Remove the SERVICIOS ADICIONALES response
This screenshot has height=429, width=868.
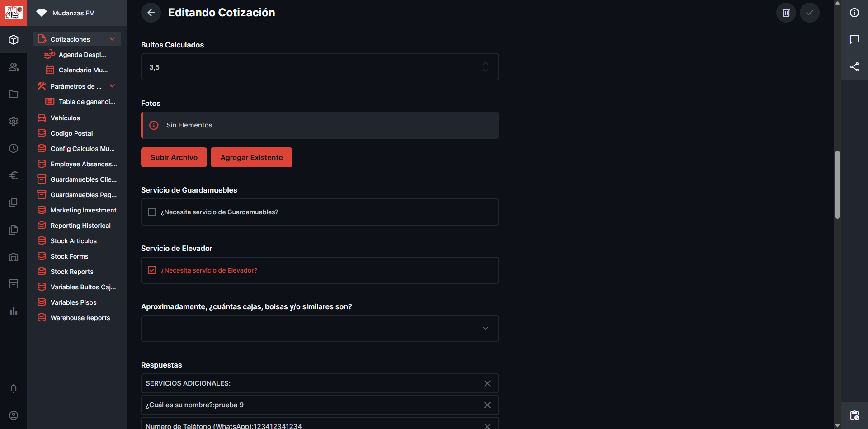point(487,383)
